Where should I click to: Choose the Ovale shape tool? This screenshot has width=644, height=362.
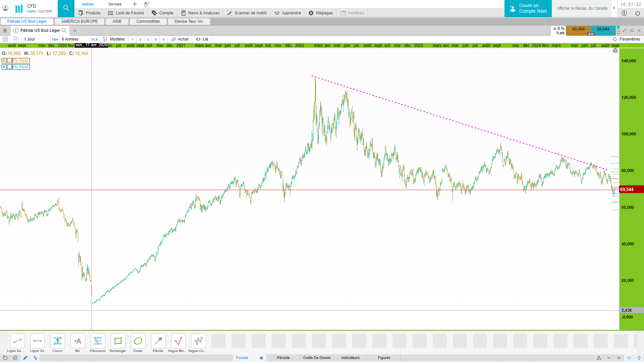(138, 341)
